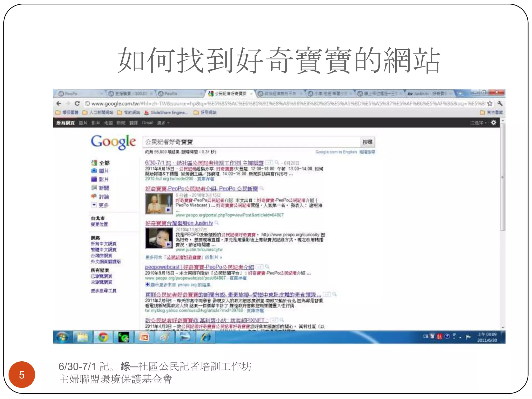Switch to the second browser tab
The height and width of the screenshot is (399, 532).
point(131,93)
